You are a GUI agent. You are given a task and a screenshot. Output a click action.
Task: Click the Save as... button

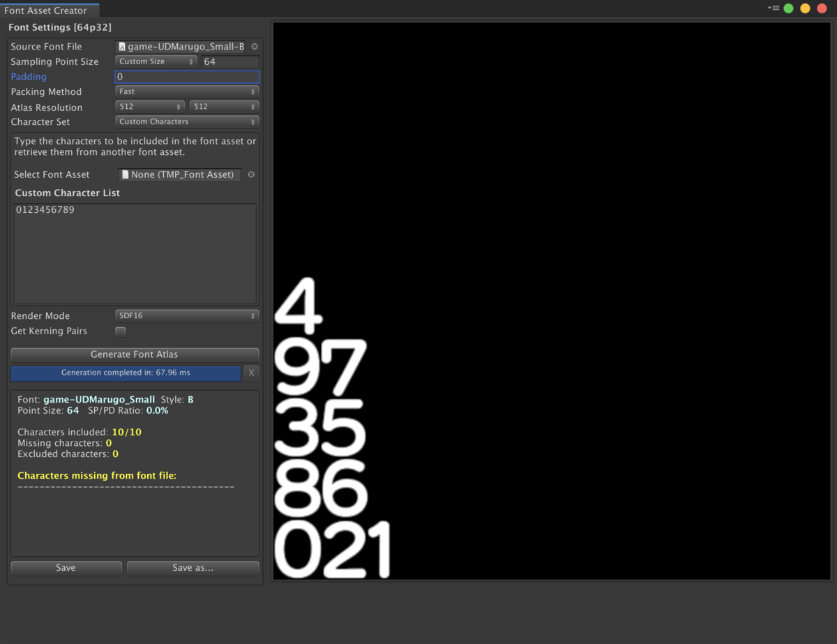(x=193, y=568)
